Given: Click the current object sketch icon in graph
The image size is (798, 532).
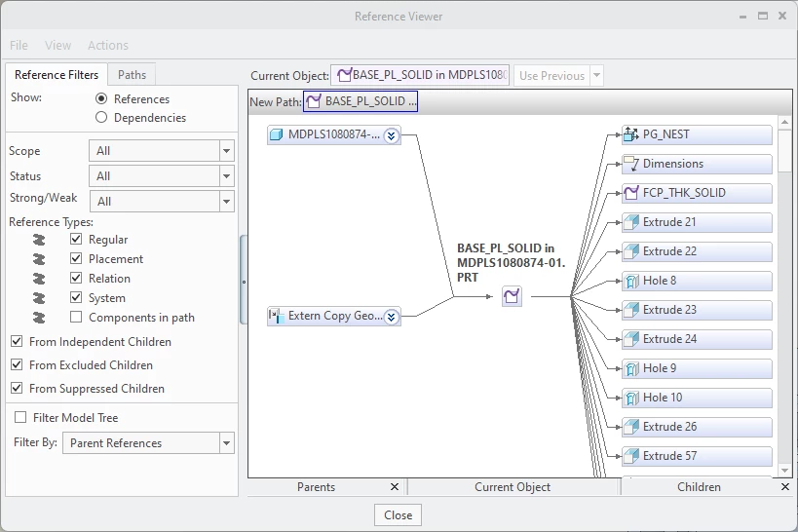Looking at the screenshot, I should click(x=512, y=296).
